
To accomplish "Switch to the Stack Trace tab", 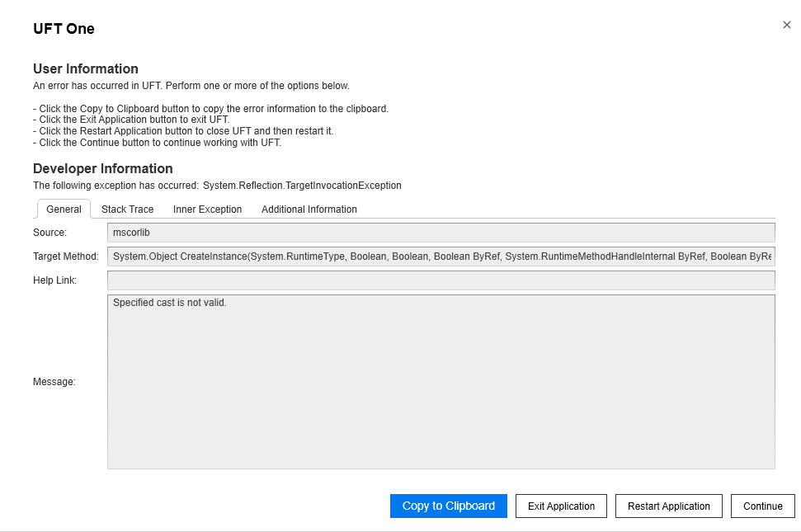I will coord(127,210).
